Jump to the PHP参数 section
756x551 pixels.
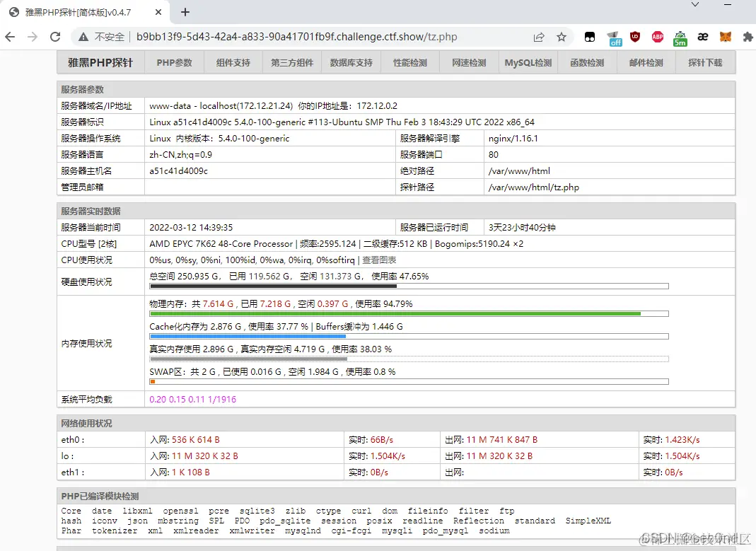click(x=174, y=63)
